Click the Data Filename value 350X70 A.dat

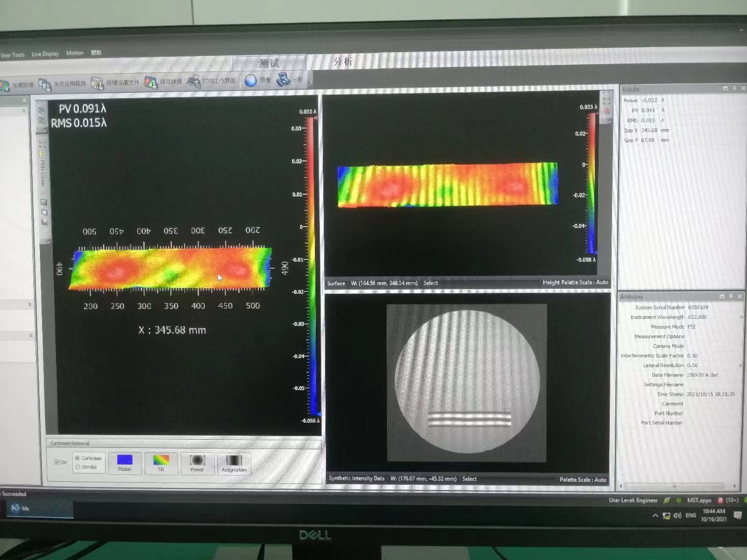pos(702,375)
